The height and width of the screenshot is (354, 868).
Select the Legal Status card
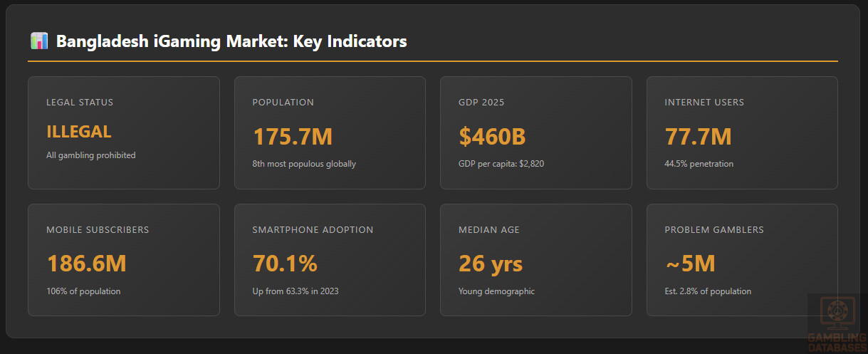(x=123, y=132)
